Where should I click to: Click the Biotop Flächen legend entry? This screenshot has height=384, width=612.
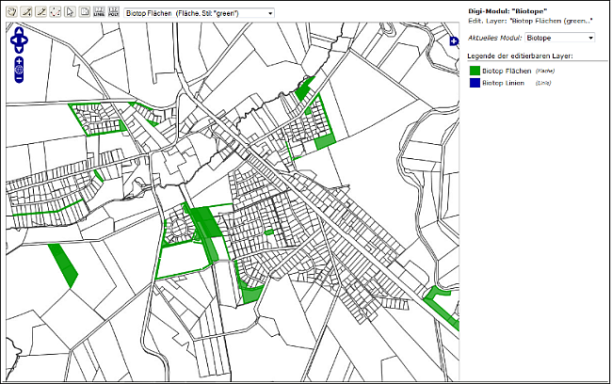coord(507,71)
